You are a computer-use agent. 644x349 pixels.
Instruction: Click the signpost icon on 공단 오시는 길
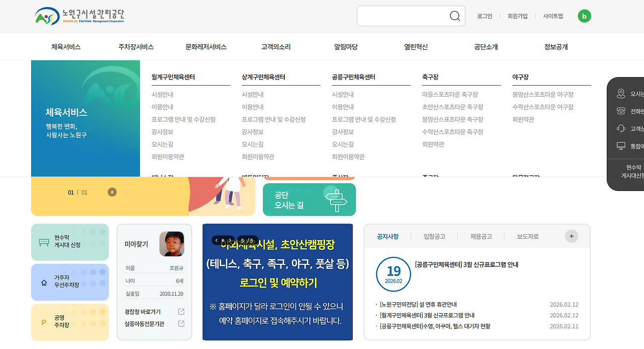337,199
